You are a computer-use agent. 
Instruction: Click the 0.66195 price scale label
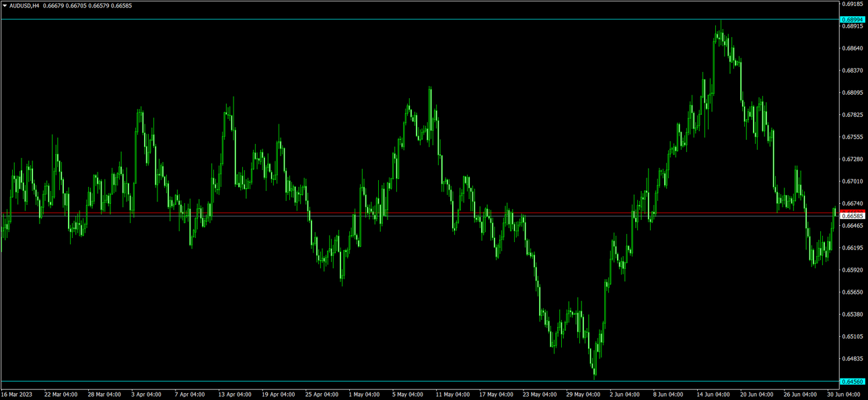(x=853, y=248)
